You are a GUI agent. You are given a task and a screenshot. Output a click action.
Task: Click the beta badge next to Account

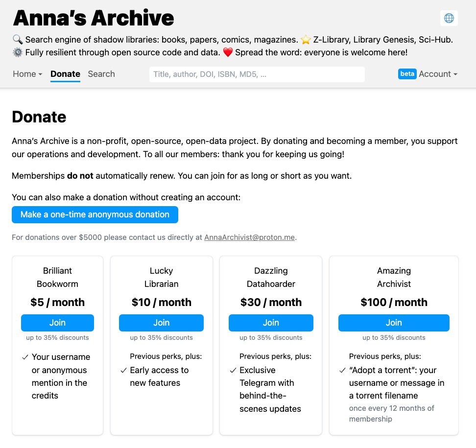tap(407, 74)
